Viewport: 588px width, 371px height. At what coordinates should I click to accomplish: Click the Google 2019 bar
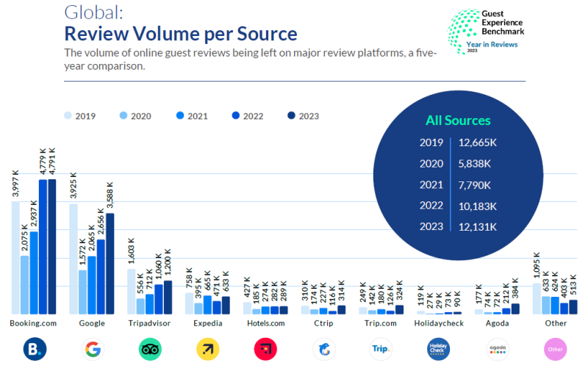pyautogui.click(x=73, y=259)
